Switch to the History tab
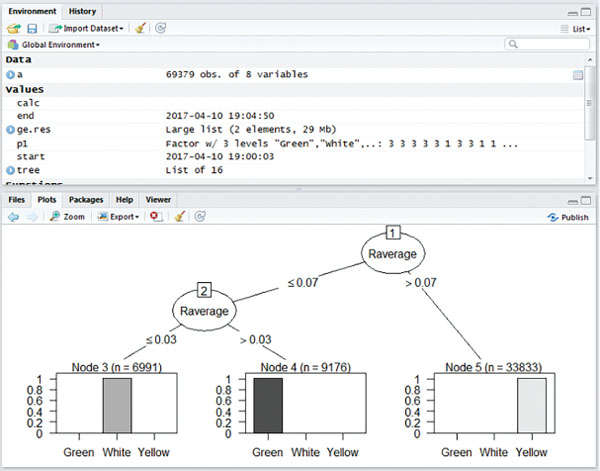The height and width of the screenshot is (471, 600). point(83,11)
